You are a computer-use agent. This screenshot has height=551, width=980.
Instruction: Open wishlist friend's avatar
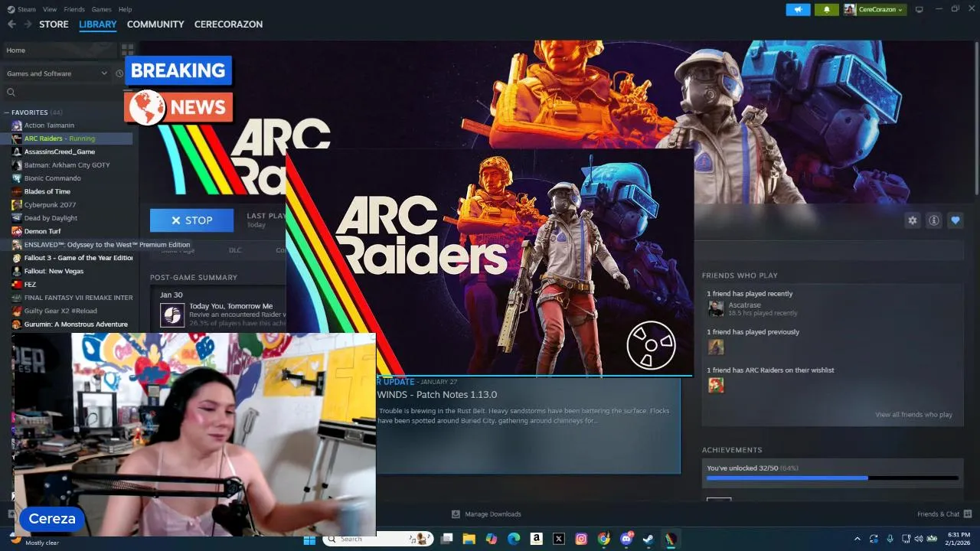716,385
